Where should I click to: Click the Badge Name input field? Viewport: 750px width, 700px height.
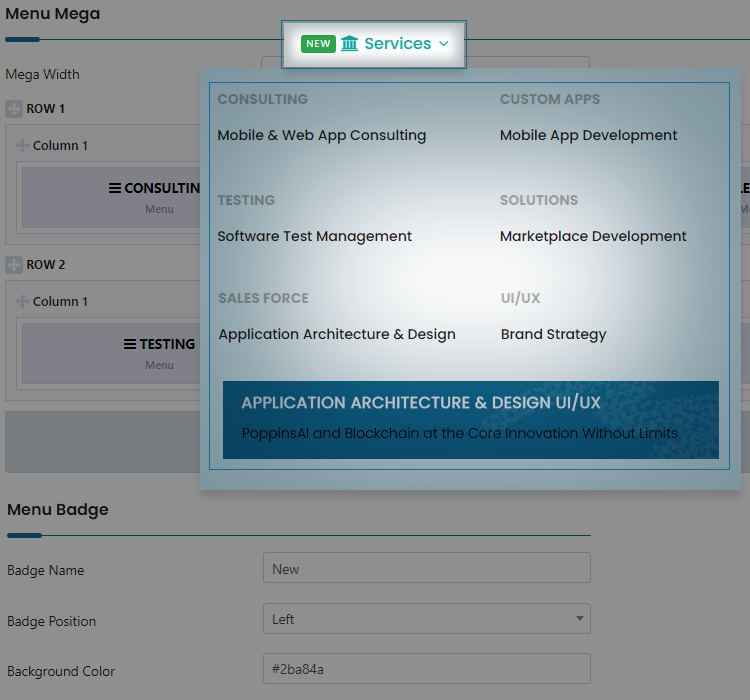click(426, 568)
